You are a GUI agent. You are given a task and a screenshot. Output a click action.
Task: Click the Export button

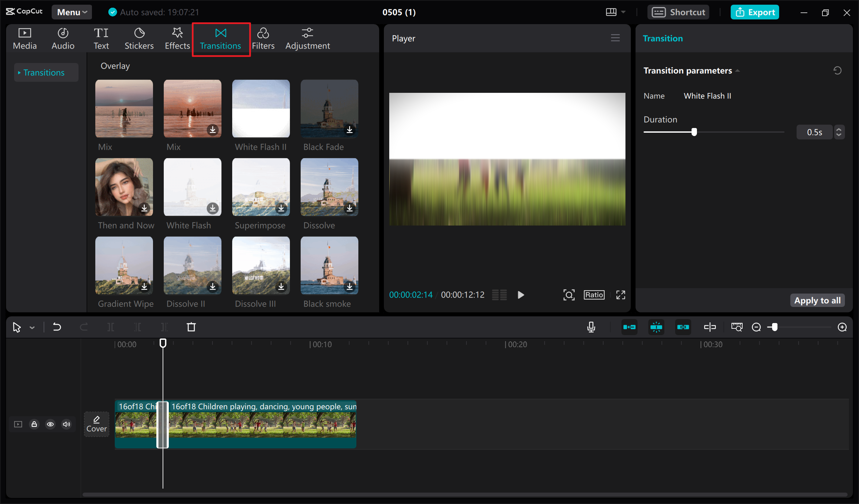755,12
